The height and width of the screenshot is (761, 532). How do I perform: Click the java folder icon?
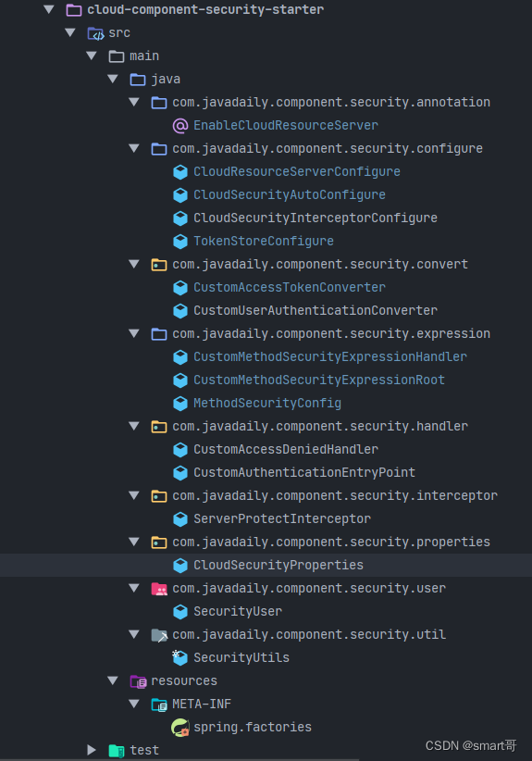[138, 79]
